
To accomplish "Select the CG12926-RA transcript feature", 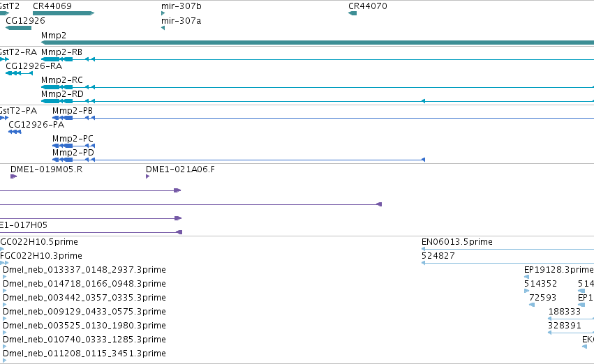I will (x=20, y=73).
